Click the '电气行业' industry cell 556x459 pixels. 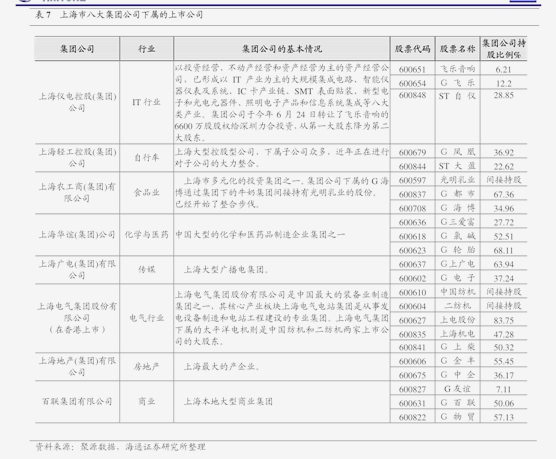click(x=146, y=318)
